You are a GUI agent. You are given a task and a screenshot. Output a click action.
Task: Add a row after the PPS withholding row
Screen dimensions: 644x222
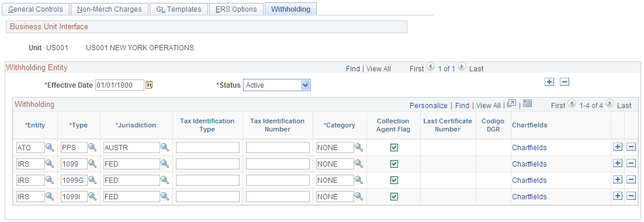tap(617, 147)
